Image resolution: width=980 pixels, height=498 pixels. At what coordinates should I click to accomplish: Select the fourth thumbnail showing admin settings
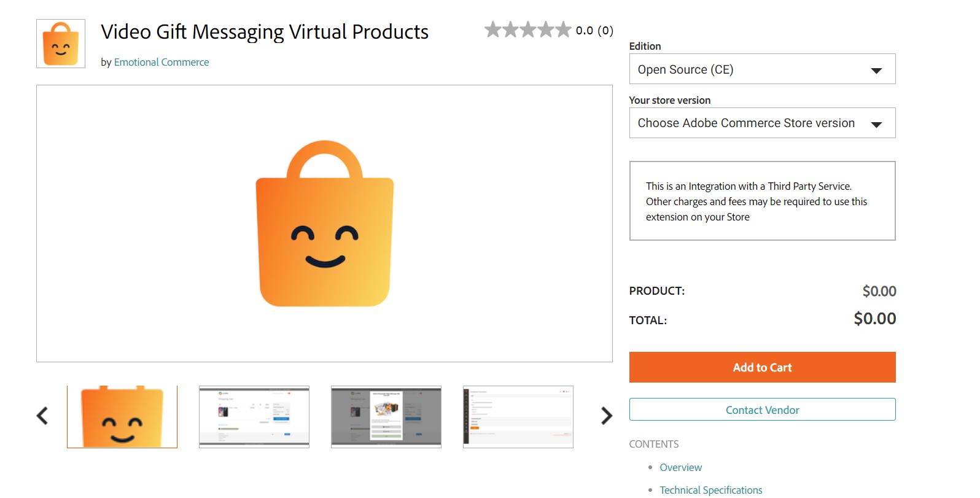518,416
